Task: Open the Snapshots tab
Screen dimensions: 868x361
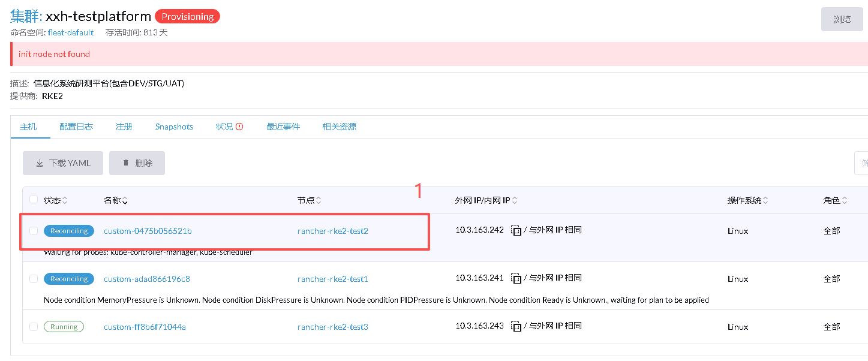Action: [x=174, y=127]
